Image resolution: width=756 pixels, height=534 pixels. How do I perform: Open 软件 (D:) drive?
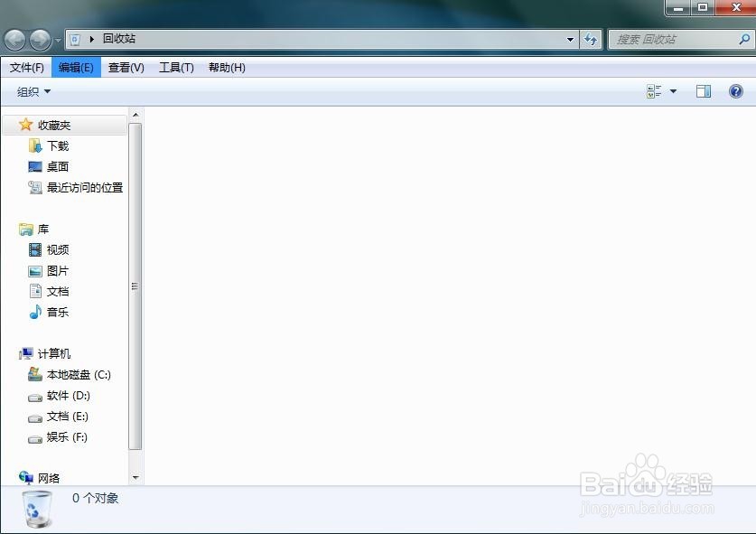(69, 396)
